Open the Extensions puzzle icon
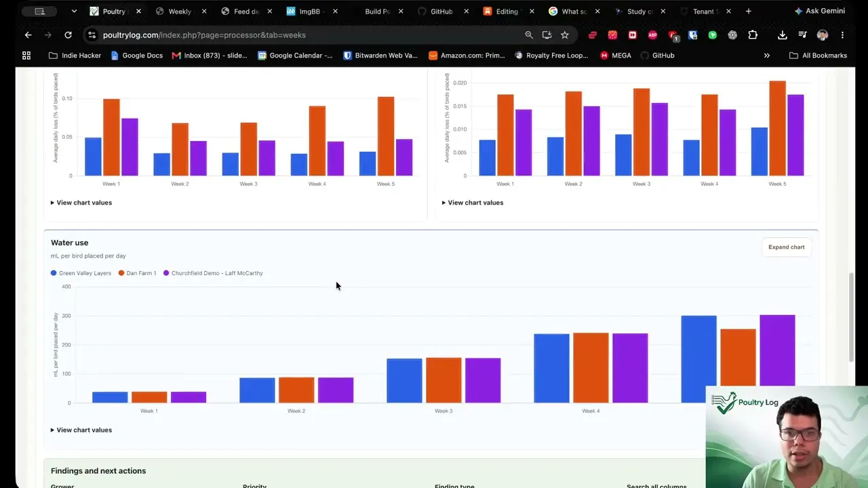 coord(753,35)
